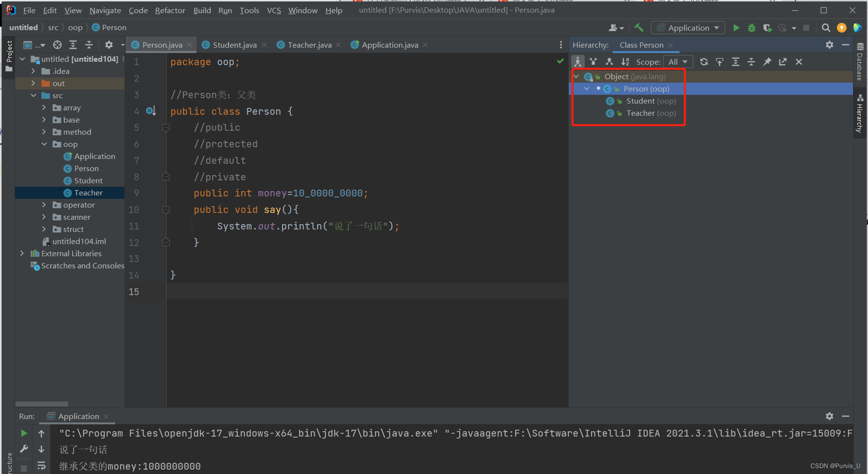868x474 pixels.
Task: Select opened file locate target icon
Action: pos(57,45)
